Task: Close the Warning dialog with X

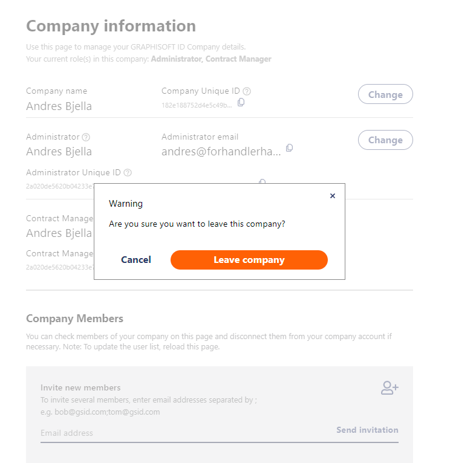Action: click(332, 196)
